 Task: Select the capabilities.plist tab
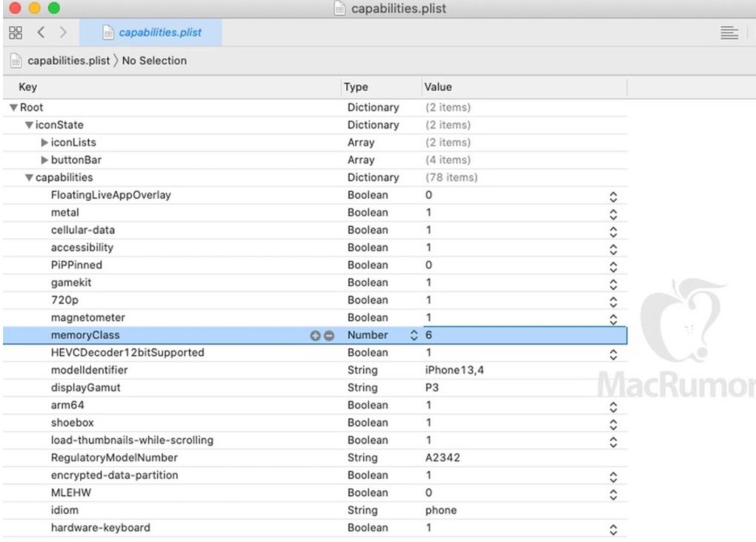[150, 33]
